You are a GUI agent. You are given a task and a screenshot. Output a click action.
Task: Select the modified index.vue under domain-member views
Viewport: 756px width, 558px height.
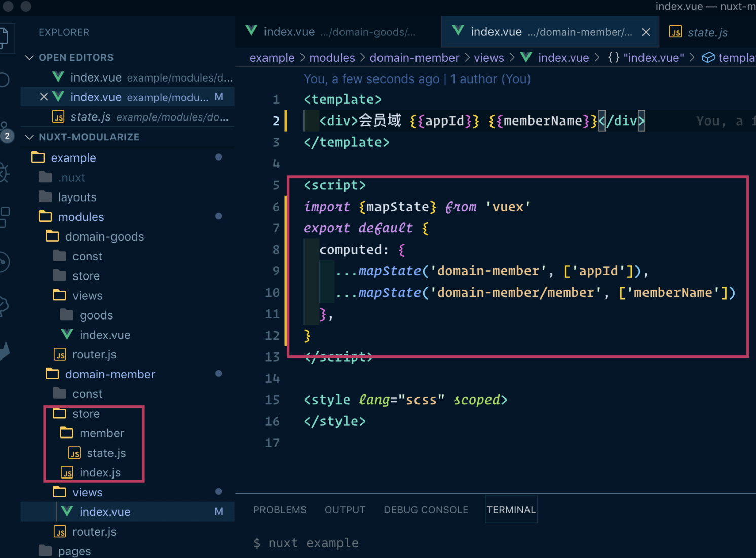click(x=127, y=512)
